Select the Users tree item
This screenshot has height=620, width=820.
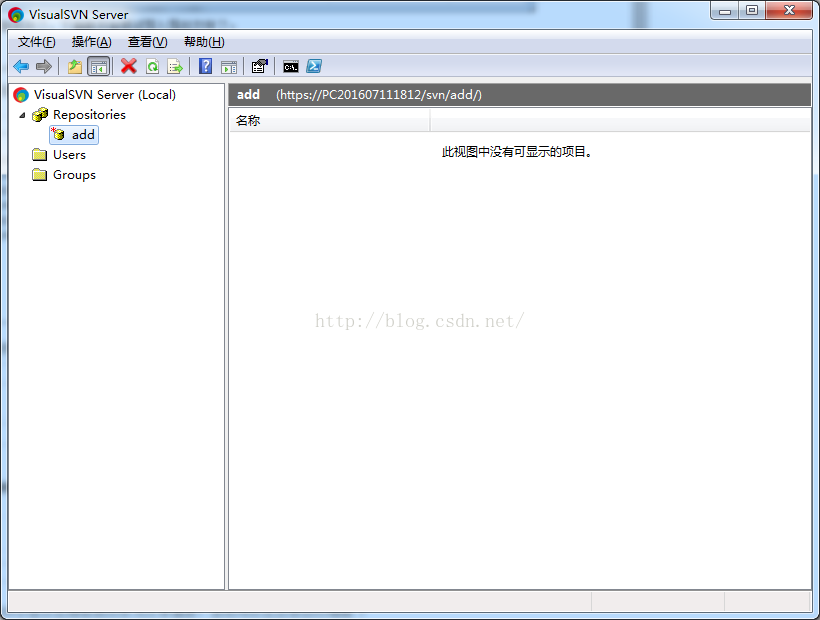coord(69,155)
